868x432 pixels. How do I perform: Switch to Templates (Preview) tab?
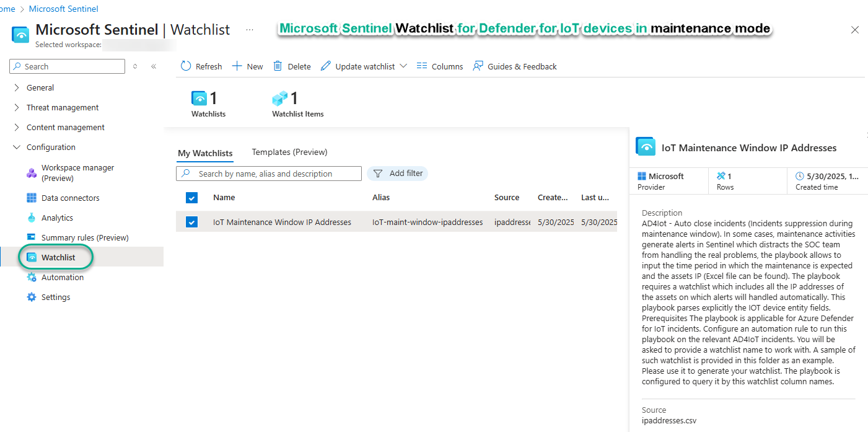[x=289, y=152]
